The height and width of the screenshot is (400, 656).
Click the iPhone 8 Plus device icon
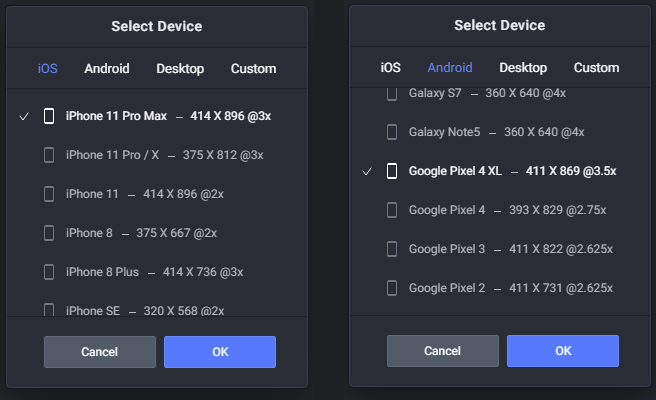(49, 271)
